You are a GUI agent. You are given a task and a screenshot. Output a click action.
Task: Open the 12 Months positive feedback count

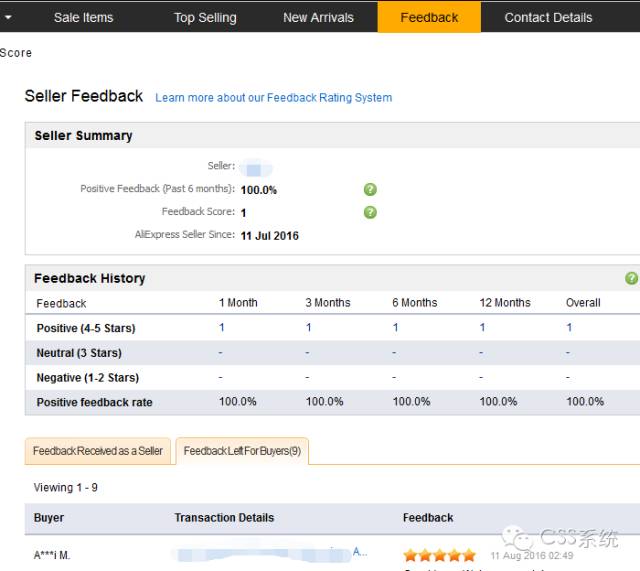click(482, 327)
